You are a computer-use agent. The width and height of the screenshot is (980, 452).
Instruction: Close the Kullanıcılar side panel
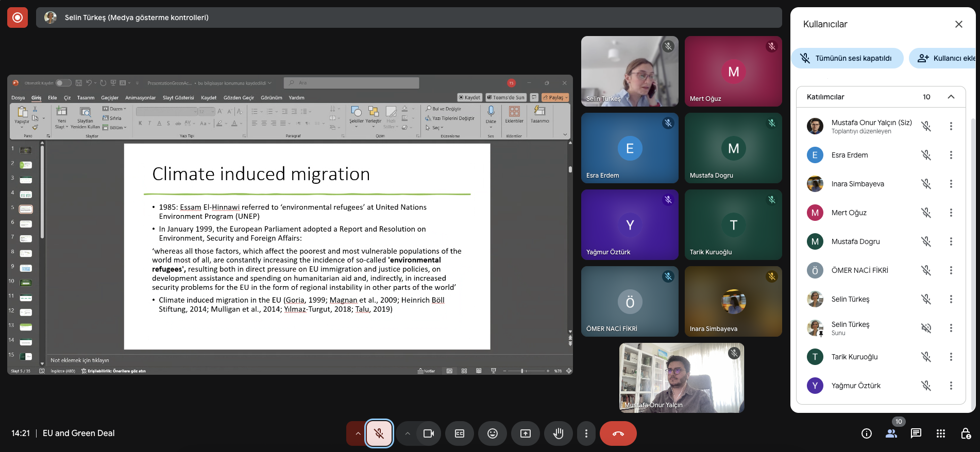click(958, 24)
